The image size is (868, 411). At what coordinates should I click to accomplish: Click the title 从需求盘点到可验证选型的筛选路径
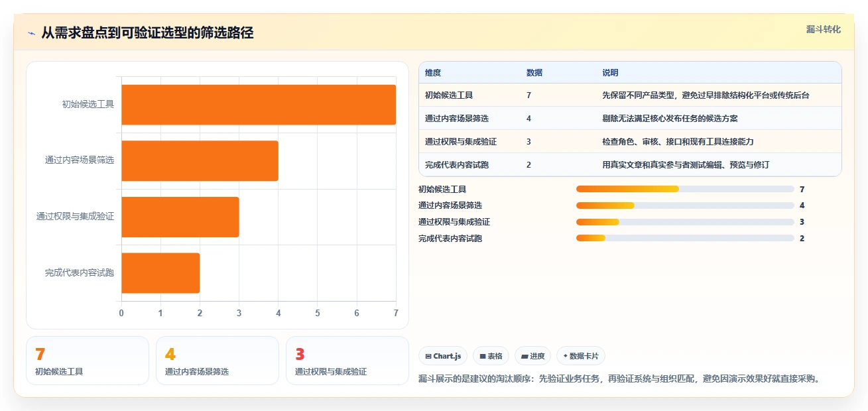click(147, 32)
